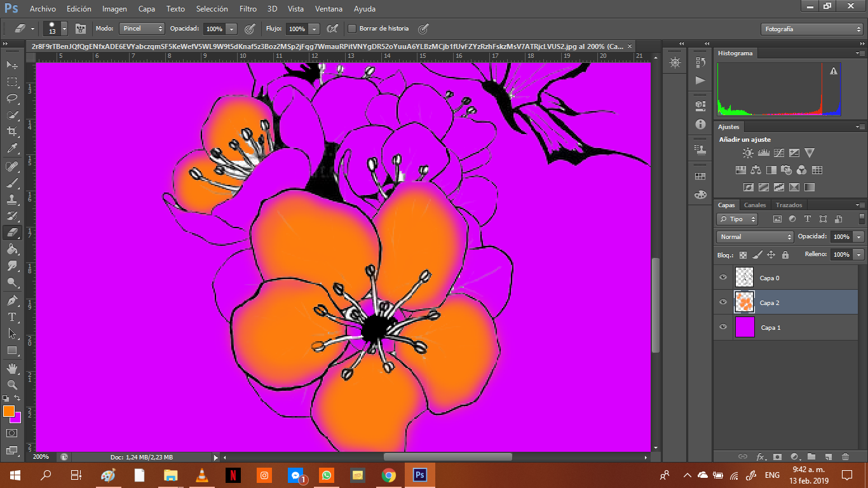Expand the Normal blend mode dropdown
Image resolution: width=868 pixels, height=488 pixels.
[755, 236]
